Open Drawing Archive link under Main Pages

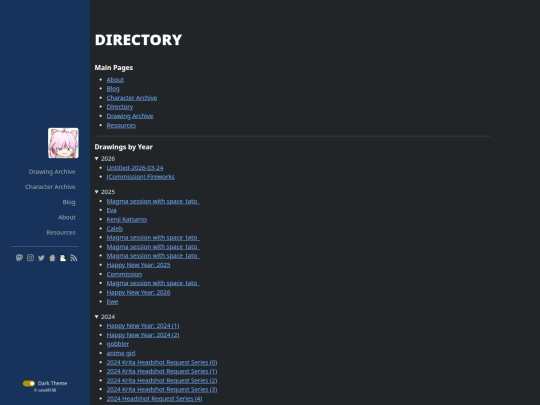coord(130,116)
